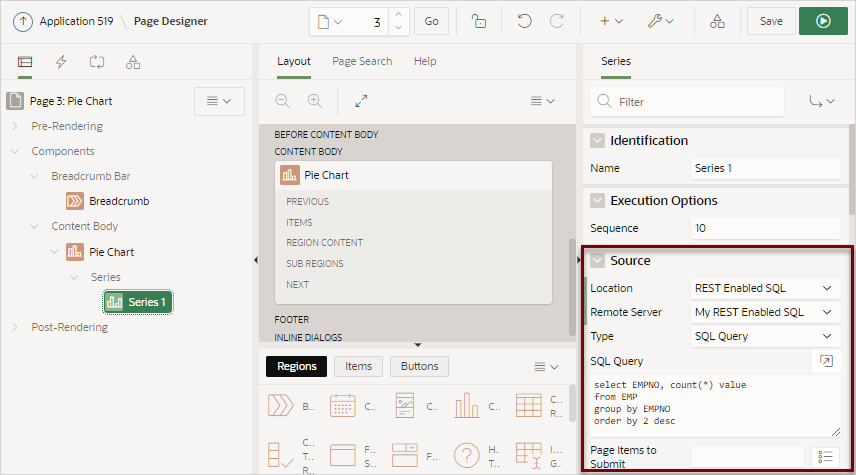Collapse the Breadcrumb Bar node
This screenshot has width=856, height=475.
point(34,176)
